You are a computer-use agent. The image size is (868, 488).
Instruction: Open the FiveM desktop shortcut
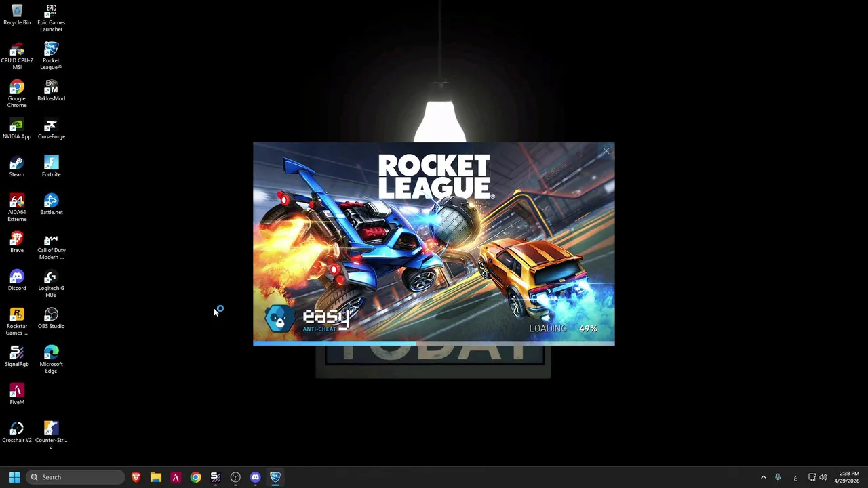click(x=17, y=394)
